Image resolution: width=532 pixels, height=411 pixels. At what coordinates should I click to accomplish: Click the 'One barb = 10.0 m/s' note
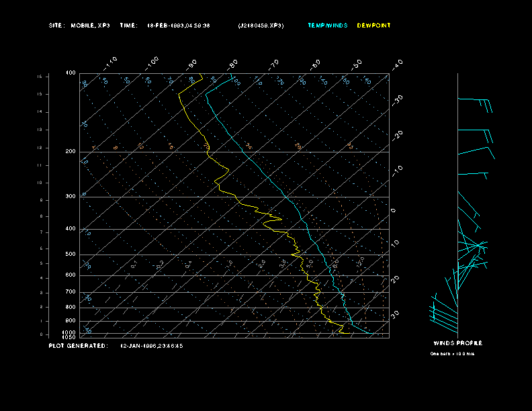[453, 353]
